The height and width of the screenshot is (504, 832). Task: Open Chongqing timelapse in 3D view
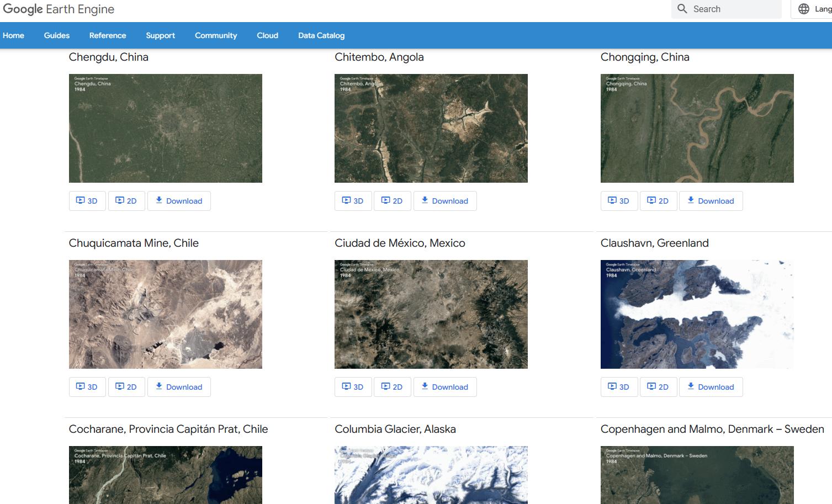[618, 201]
